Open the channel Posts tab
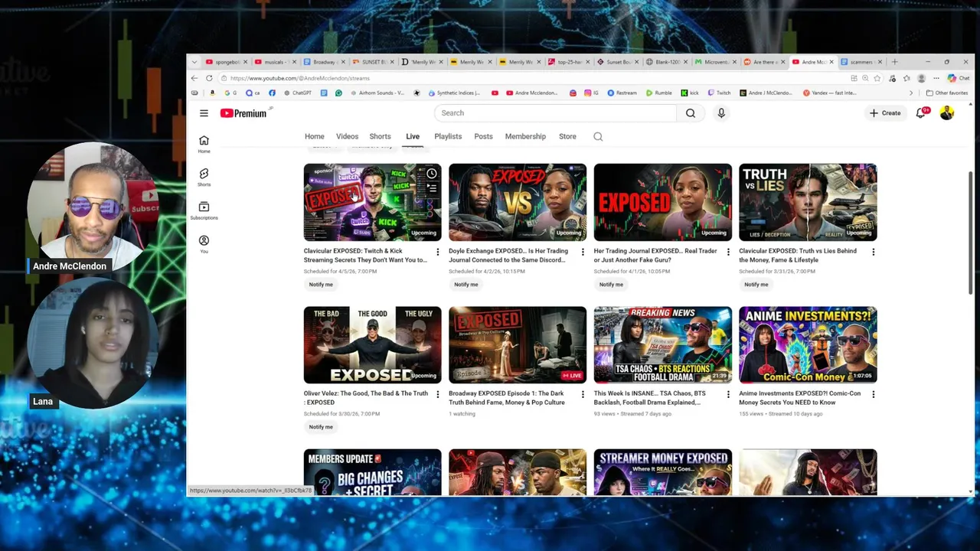980x551 pixels. click(483, 136)
